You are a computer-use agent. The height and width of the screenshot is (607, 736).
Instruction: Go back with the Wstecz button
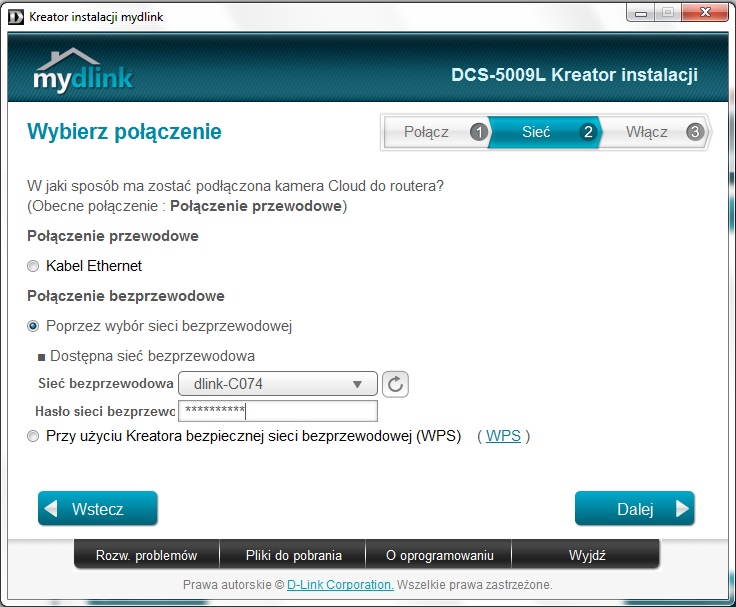point(98,508)
